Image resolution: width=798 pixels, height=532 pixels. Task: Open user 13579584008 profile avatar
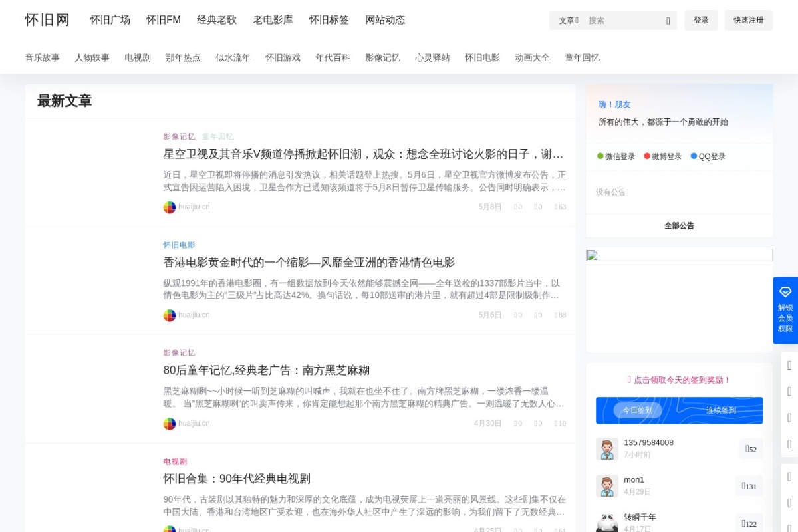(607, 449)
